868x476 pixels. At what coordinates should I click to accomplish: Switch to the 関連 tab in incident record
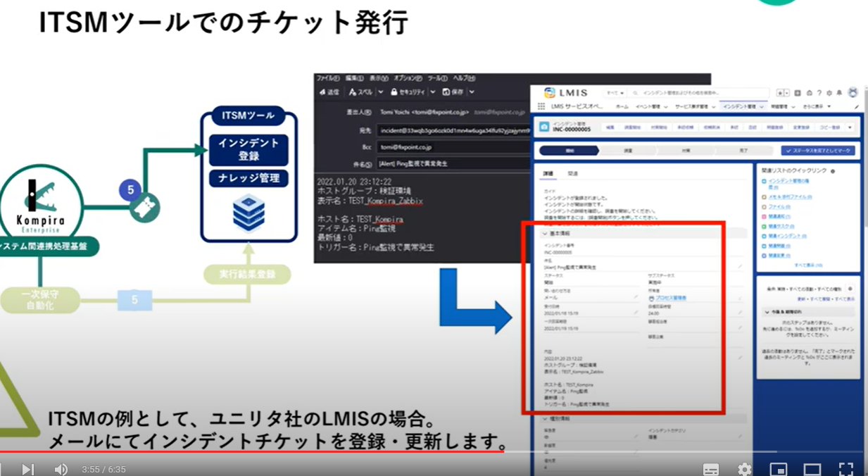(x=573, y=173)
